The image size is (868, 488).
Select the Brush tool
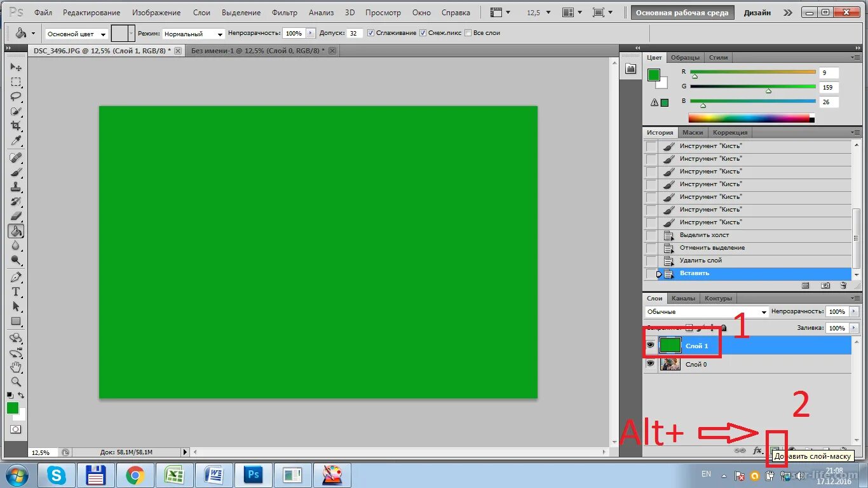(16, 172)
